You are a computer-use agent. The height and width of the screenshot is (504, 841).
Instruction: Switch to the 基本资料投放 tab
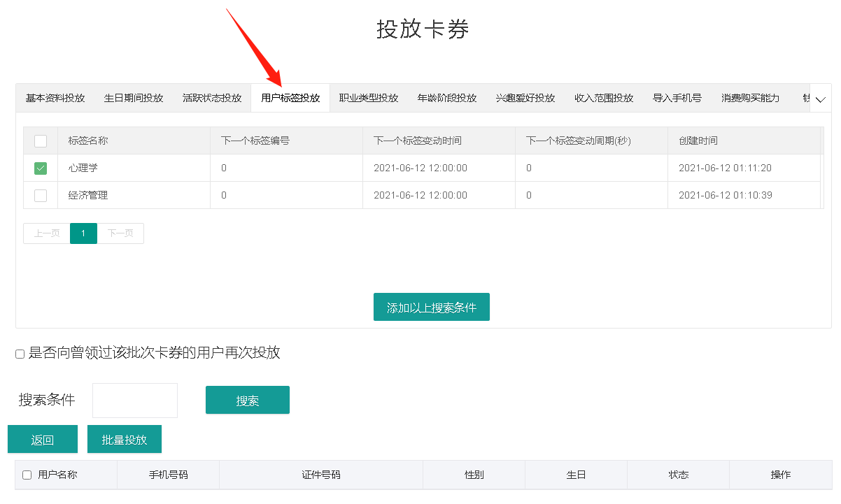point(55,99)
